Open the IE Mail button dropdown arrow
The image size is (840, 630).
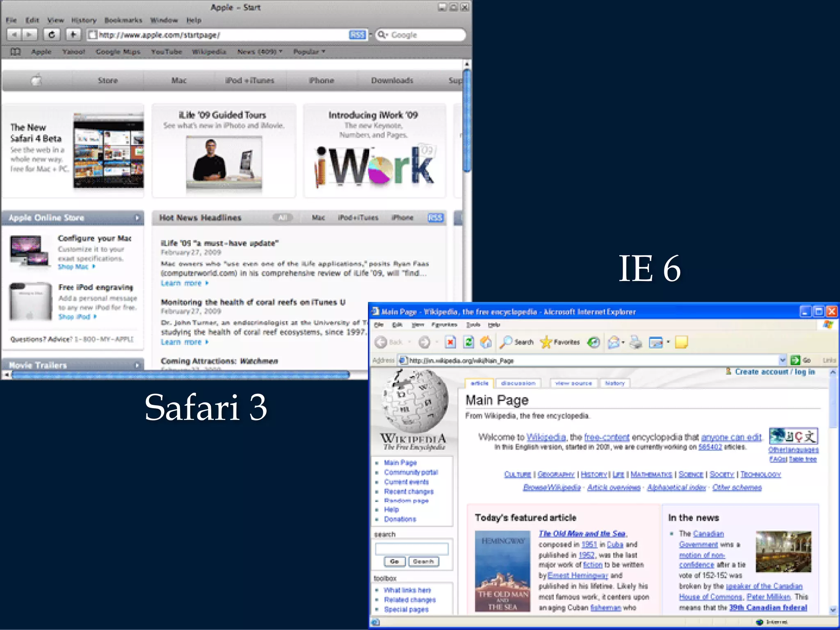tap(623, 342)
